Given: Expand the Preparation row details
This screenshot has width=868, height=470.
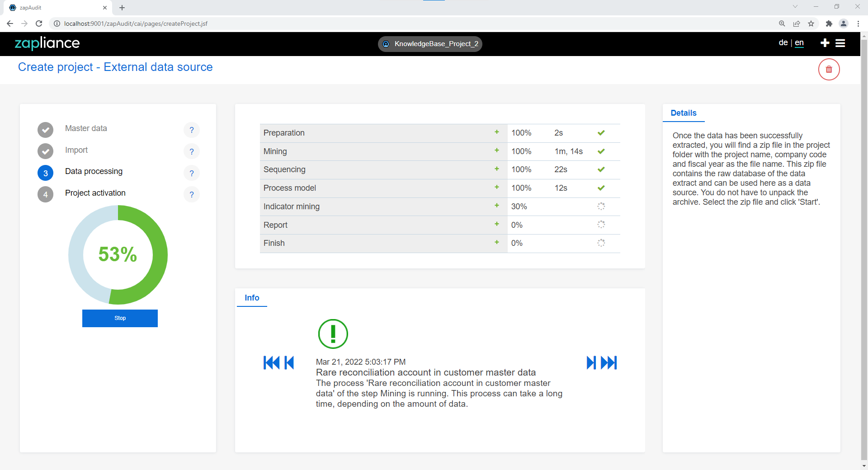Looking at the screenshot, I should 497,132.
